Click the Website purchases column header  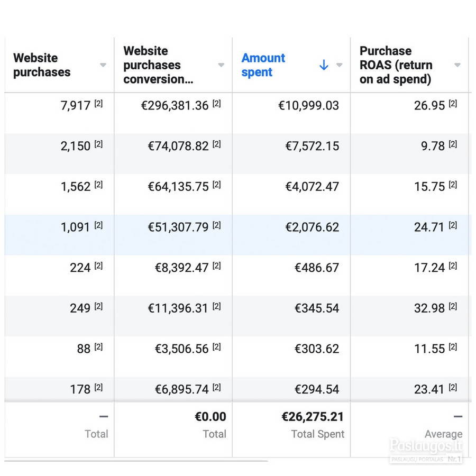click(x=42, y=65)
